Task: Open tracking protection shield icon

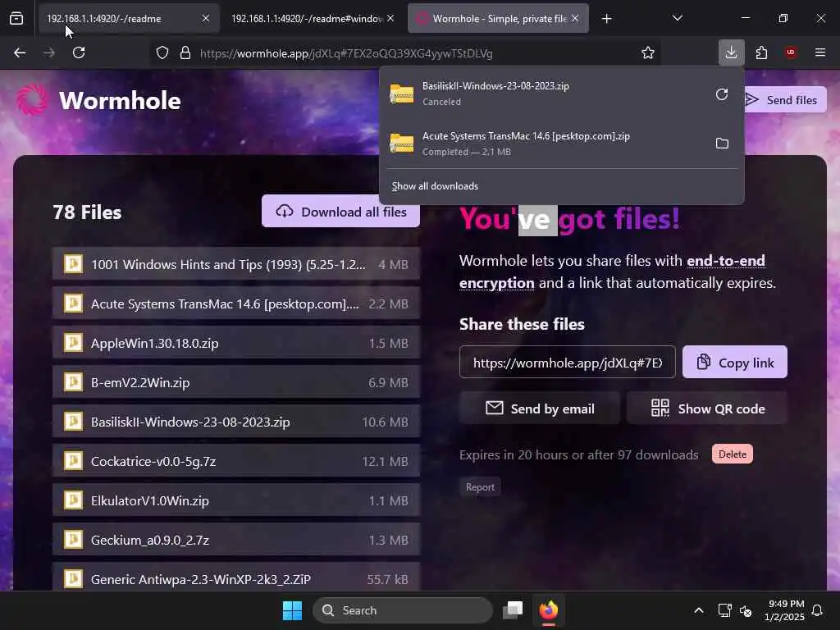Action: pyautogui.click(x=162, y=53)
